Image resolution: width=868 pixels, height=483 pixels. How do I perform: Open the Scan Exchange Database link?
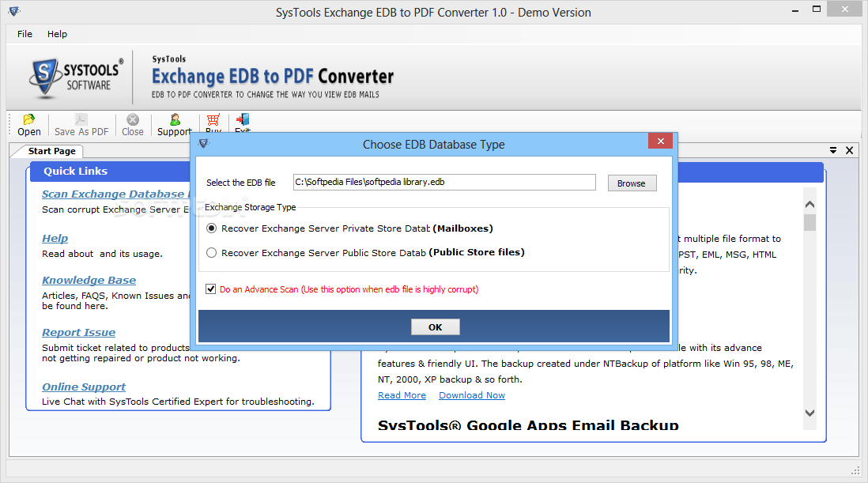pos(115,194)
